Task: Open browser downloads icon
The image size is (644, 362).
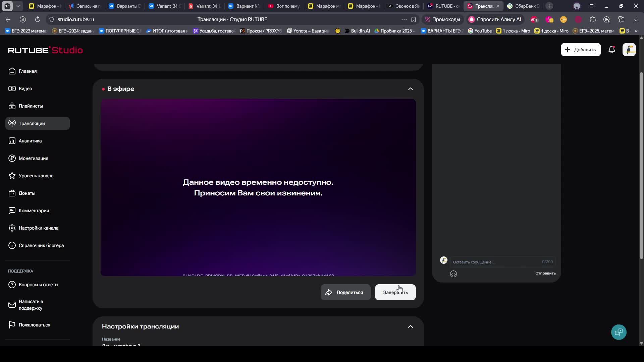Action: 636,19
